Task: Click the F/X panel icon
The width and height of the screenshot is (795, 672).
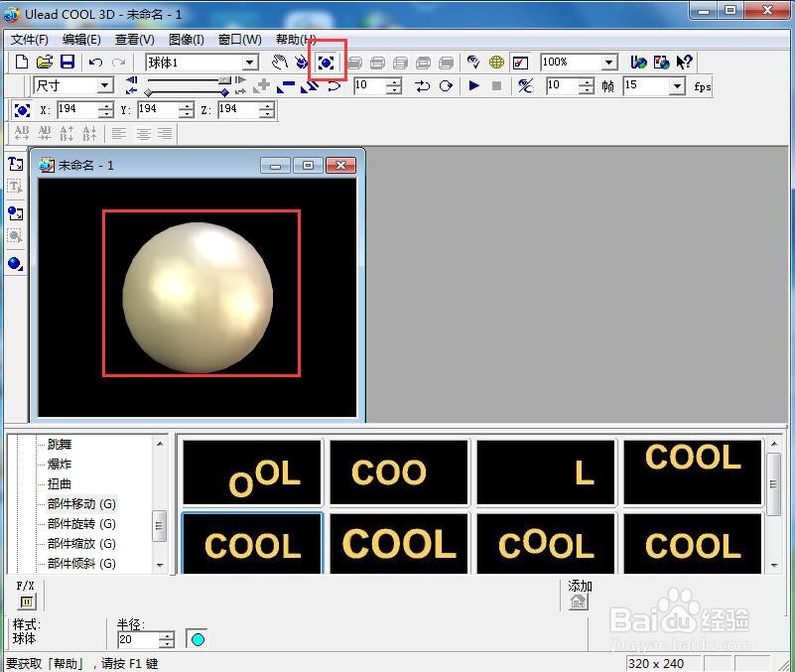Action: [x=26, y=602]
